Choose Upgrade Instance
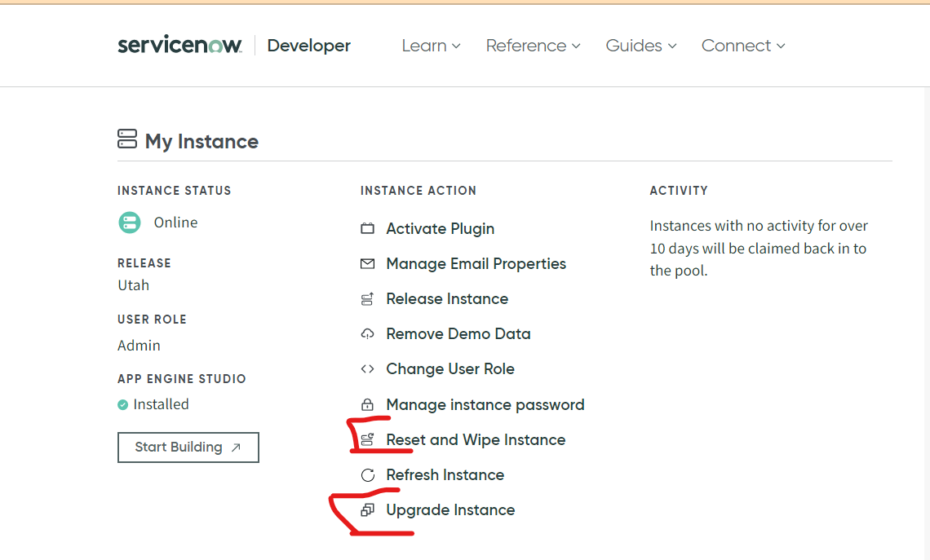Screen dimensions: 930x560 (x=450, y=510)
